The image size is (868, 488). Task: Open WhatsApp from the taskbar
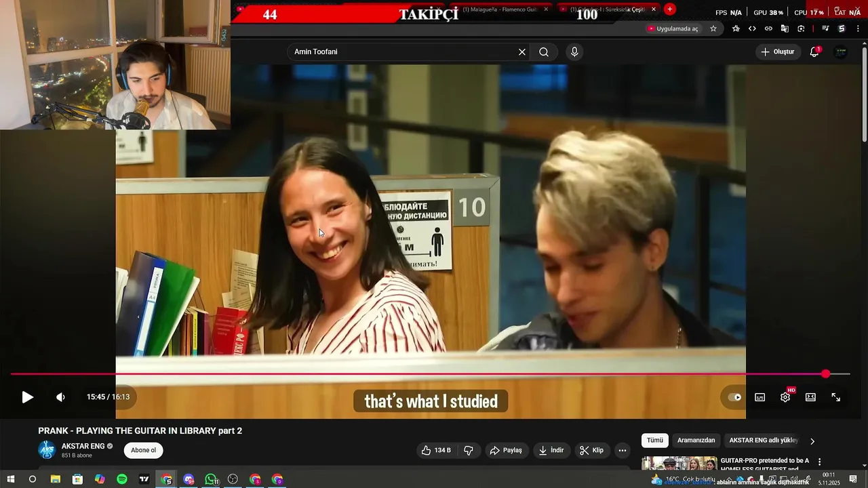click(x=211, y=479)
